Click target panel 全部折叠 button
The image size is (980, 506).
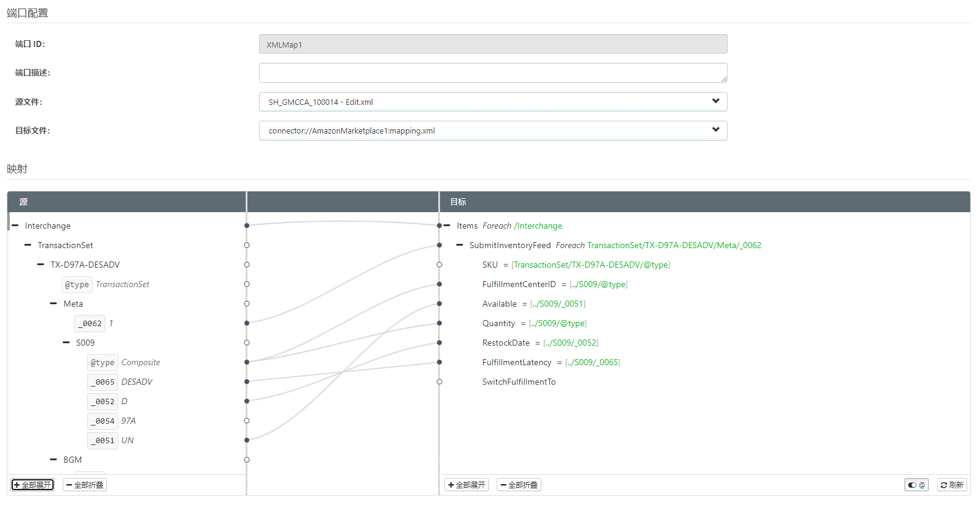519,485
